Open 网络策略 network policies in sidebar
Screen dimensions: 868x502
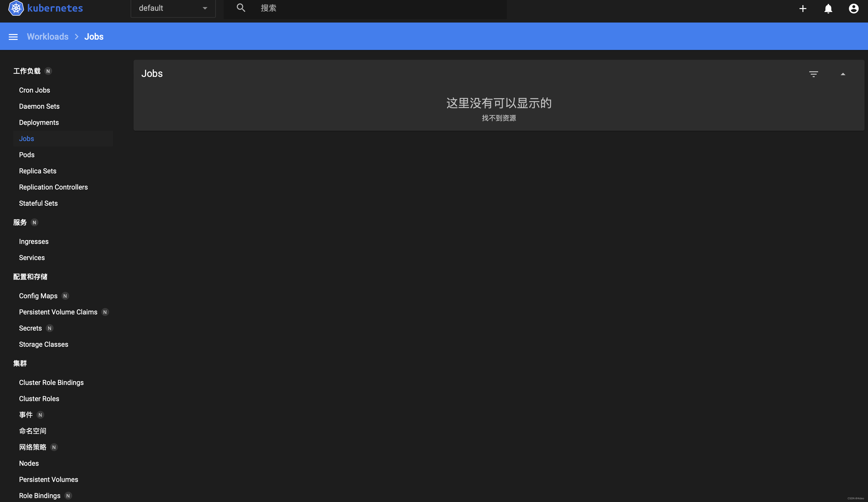(33, 447)
